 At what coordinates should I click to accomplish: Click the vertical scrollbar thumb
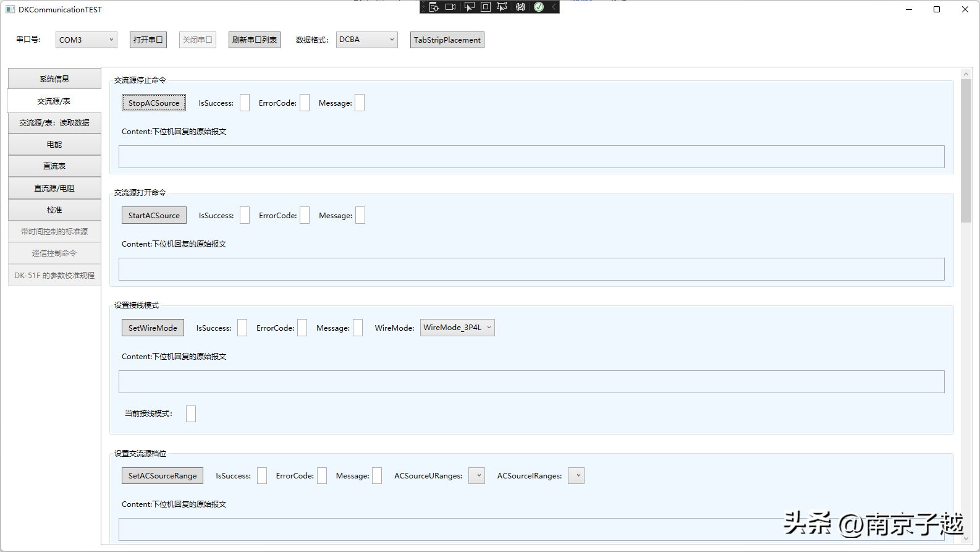pos(966,151)
